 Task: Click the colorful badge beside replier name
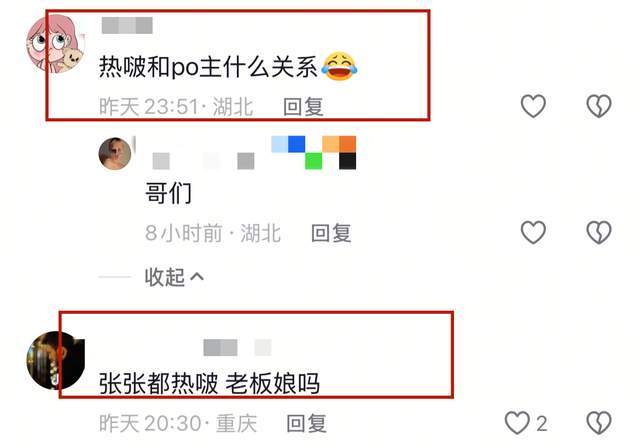coord(313,153)
